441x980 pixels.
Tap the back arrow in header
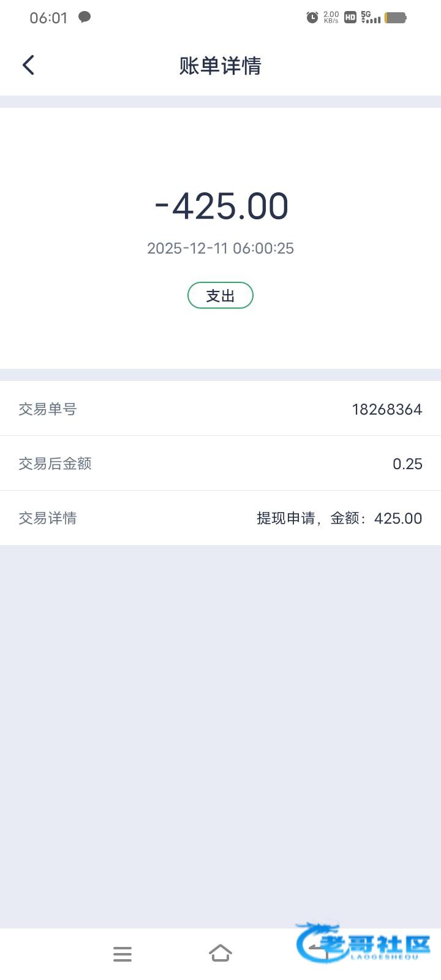click(x=28, y=65)
